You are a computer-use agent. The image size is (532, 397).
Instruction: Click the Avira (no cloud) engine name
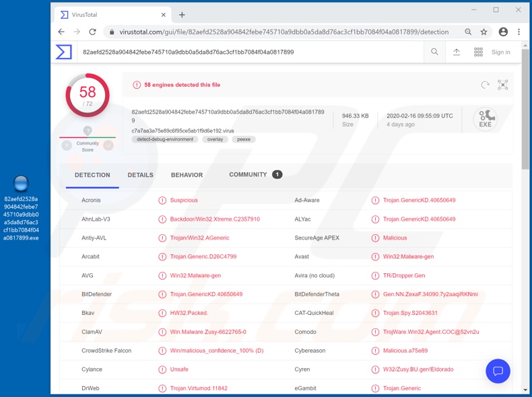[314, 275]
